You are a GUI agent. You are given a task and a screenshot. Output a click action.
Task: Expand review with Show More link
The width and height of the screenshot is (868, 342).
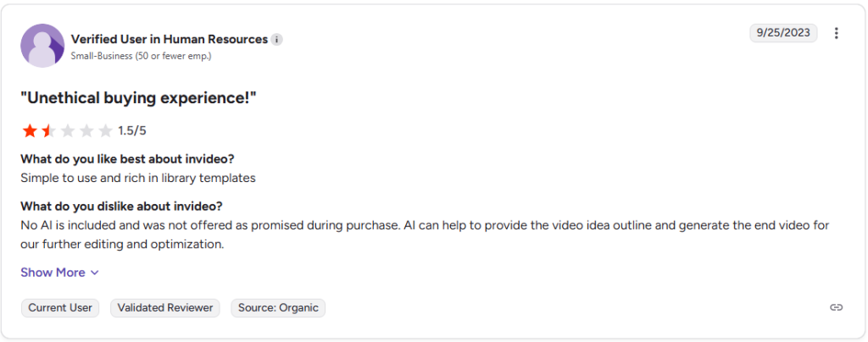(x=53, y=273)
